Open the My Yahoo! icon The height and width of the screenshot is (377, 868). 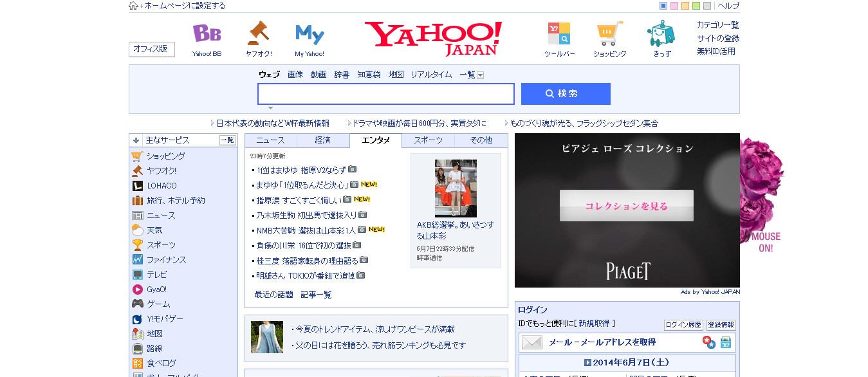click(309, 34)
